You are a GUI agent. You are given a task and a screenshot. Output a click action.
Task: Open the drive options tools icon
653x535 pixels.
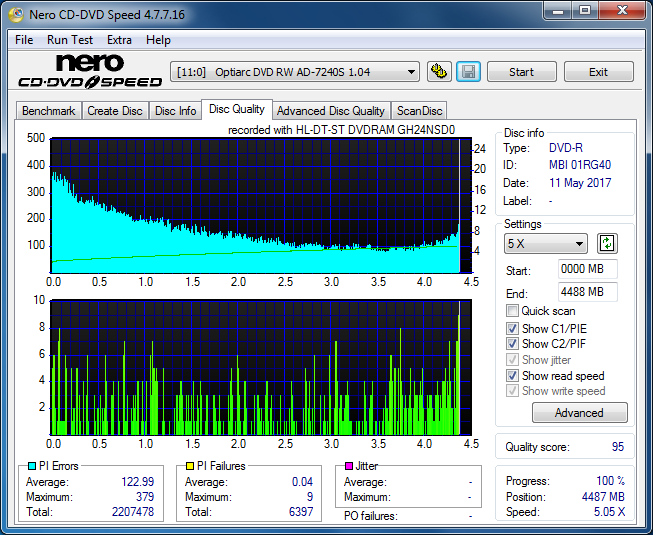pyautogui.click(x=439, y=72)
